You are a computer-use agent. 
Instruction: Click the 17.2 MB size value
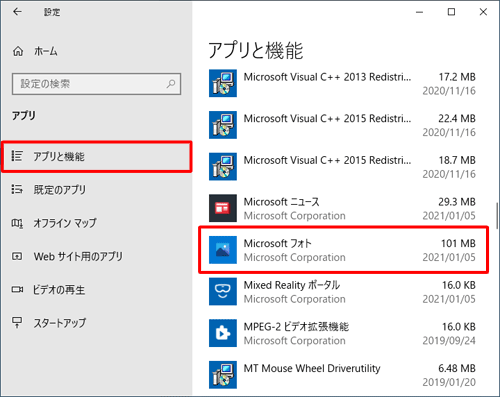[457, 77]
